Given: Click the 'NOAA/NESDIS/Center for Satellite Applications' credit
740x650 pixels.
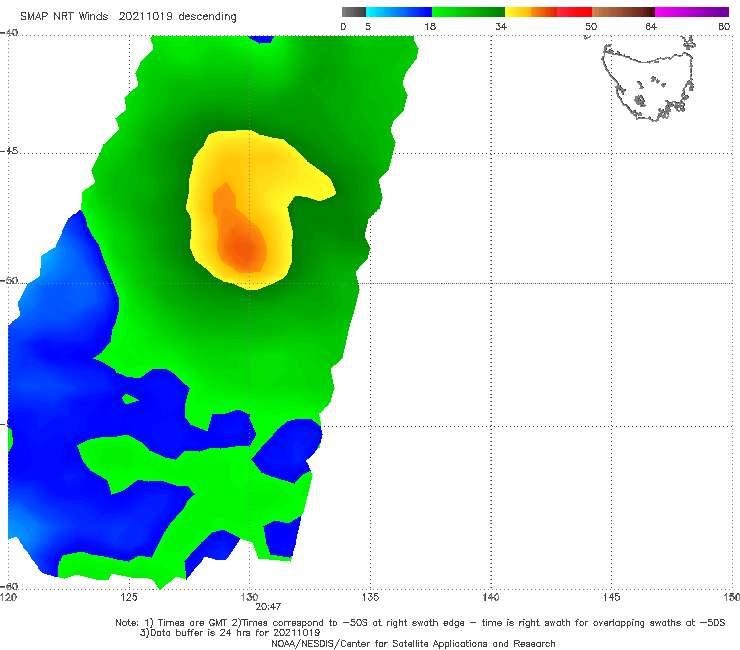Looking at the screenshot, I should click(x=413, y=643).
